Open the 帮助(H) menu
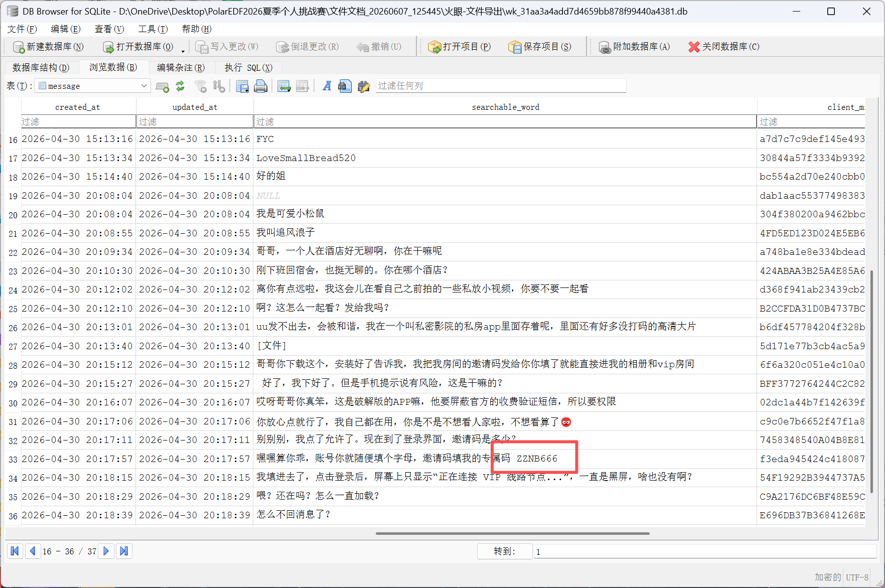The width and height of the screenshot is (885, 588). tap(197, 29)
